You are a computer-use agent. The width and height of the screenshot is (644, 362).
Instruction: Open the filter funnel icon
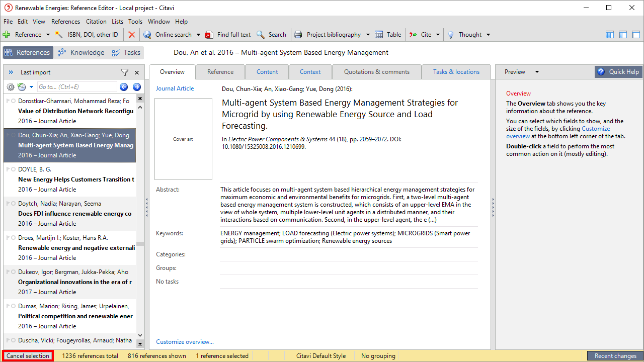(125, 72)
